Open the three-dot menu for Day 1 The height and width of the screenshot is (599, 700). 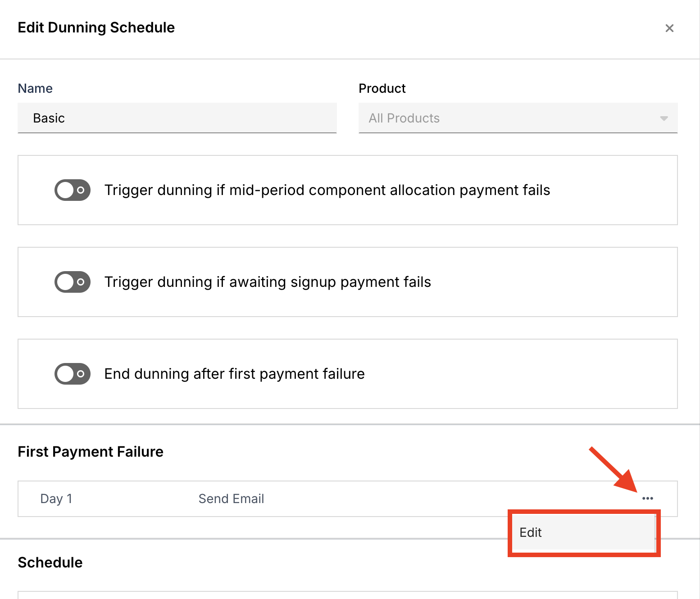[x=647, y=498]
